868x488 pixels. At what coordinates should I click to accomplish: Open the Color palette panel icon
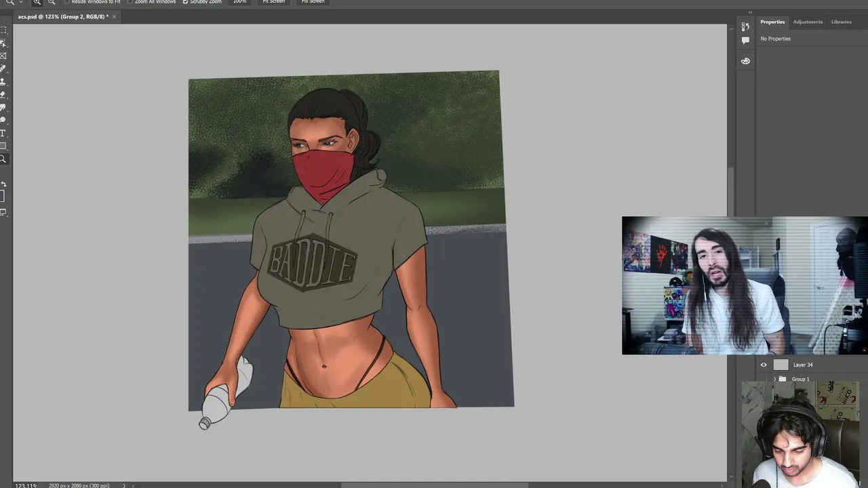tap(745, 61)
